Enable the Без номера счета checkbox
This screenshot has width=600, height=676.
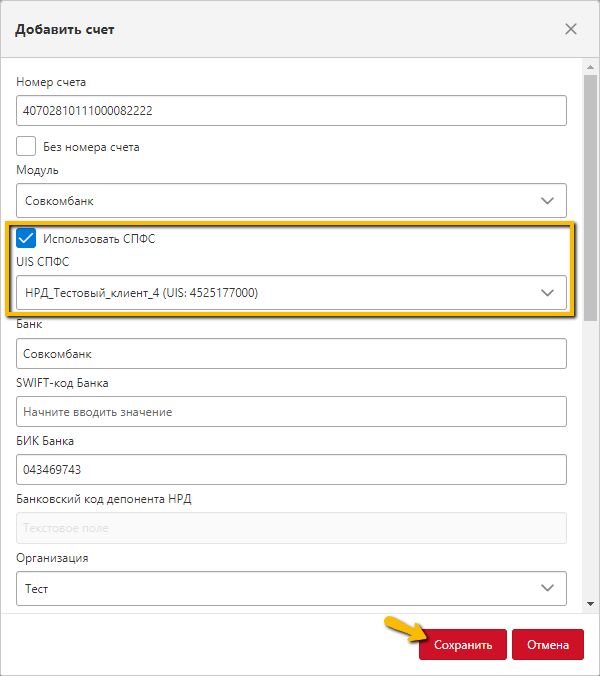tap(26, 146)
